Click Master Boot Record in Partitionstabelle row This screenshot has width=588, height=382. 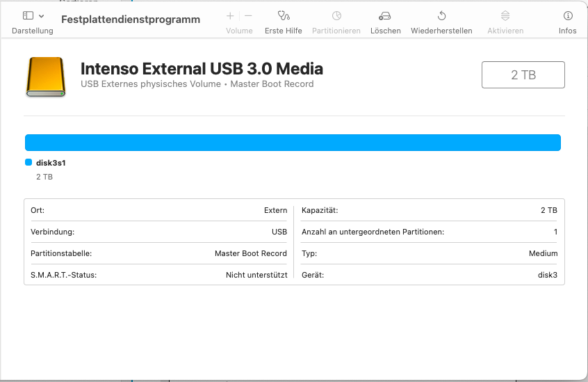(250, 253)
